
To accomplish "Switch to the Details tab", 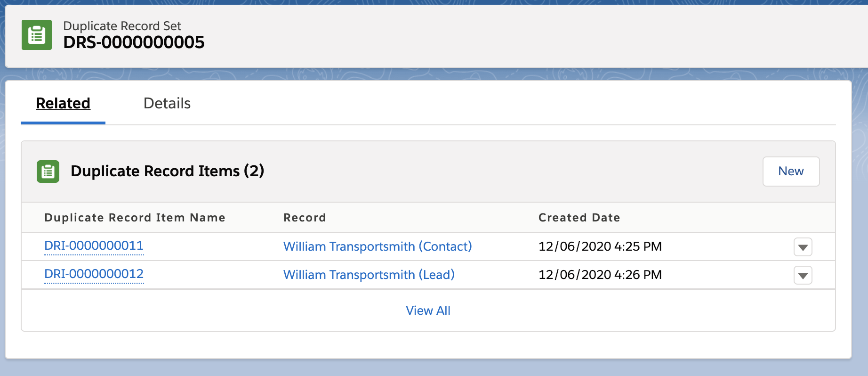I will pos(167,103).
